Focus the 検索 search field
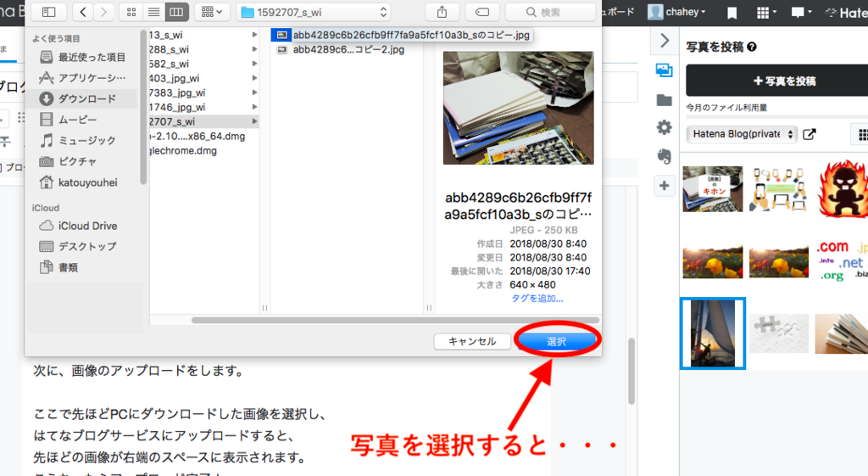The width and height of the screenshot is (868, 476). tap(550, 12)
